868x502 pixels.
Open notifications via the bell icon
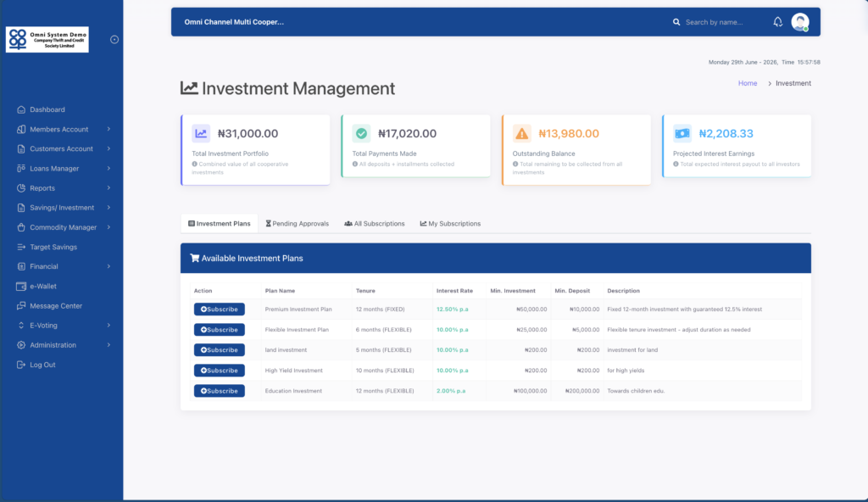coord(778,22)
